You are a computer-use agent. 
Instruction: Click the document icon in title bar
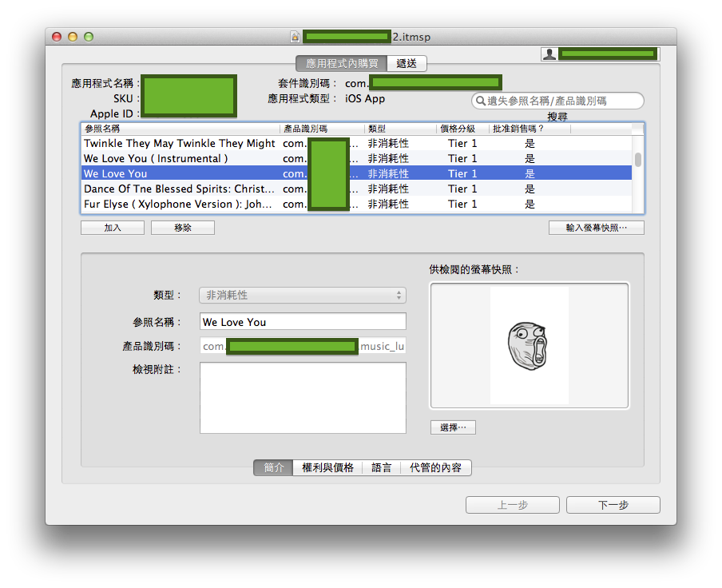tap(295, 37)
